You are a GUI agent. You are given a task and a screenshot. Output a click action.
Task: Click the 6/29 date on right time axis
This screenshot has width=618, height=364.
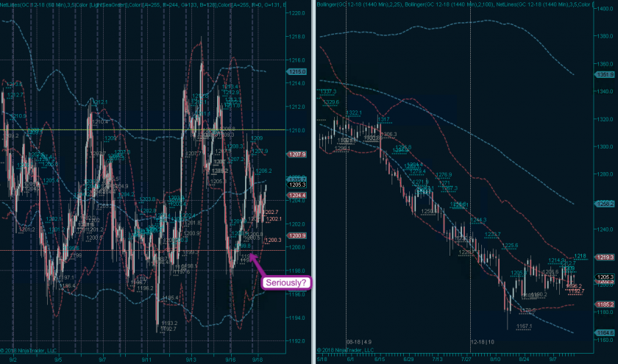point(409,360)
